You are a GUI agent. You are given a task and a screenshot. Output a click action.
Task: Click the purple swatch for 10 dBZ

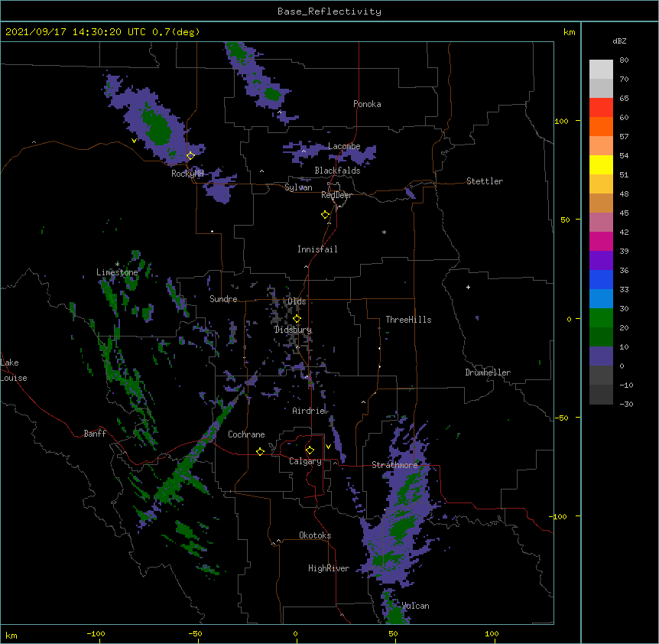point(601,356)
